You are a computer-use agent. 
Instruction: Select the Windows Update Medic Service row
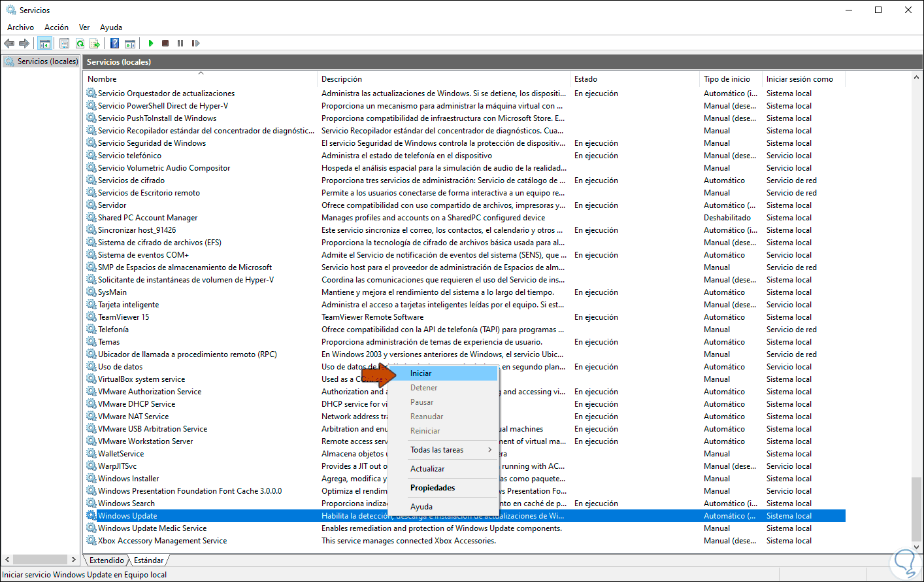(465, 528)
